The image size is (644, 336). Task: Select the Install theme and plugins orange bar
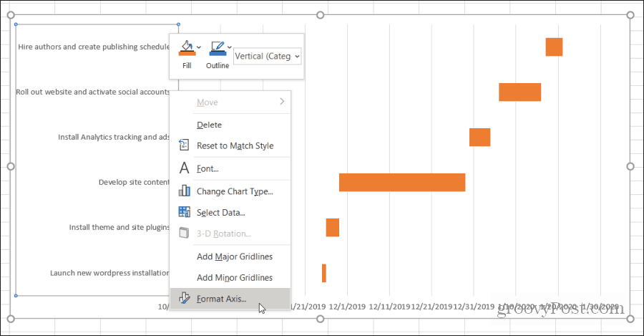tap(333, 228)
